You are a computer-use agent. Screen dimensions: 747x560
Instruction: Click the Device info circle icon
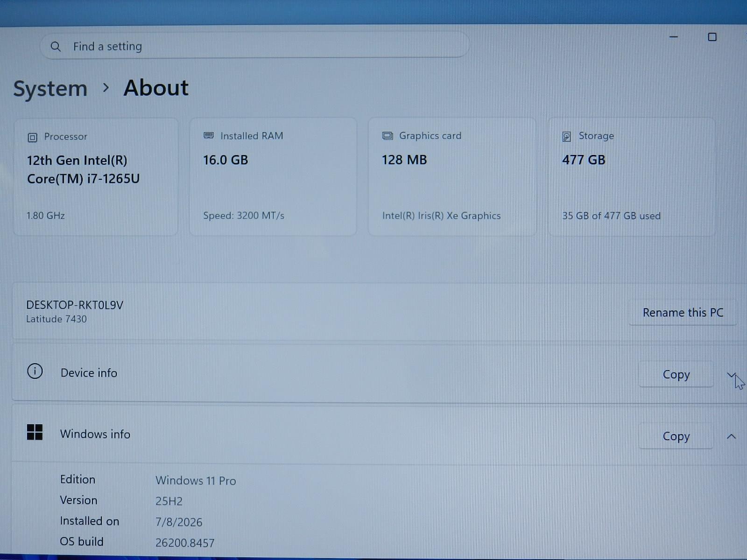coord(35,371)
